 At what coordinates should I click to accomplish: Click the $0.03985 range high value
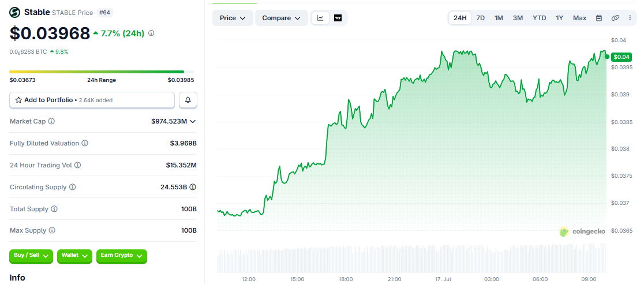(x=181, y=80)
